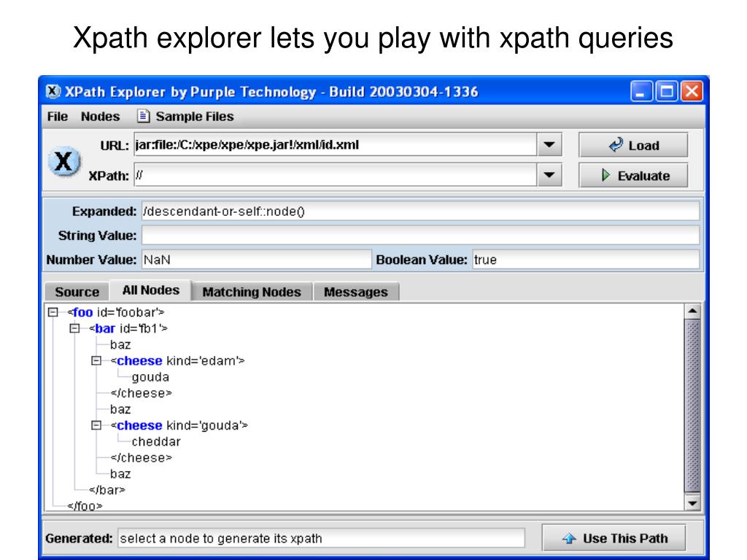The width and height of the screenshot is (747, 560).
Task: Click the title bar XPath Explorer icon
Action: [53, 93]
